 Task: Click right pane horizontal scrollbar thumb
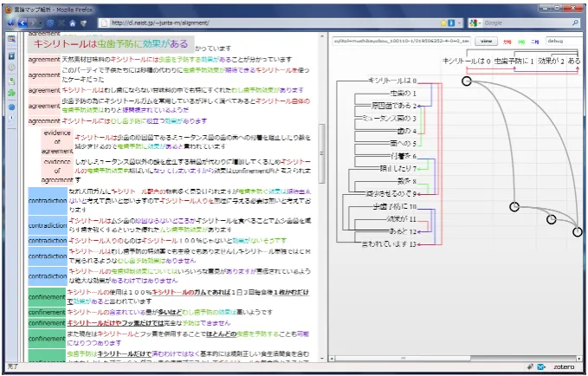tap(403, 359)
